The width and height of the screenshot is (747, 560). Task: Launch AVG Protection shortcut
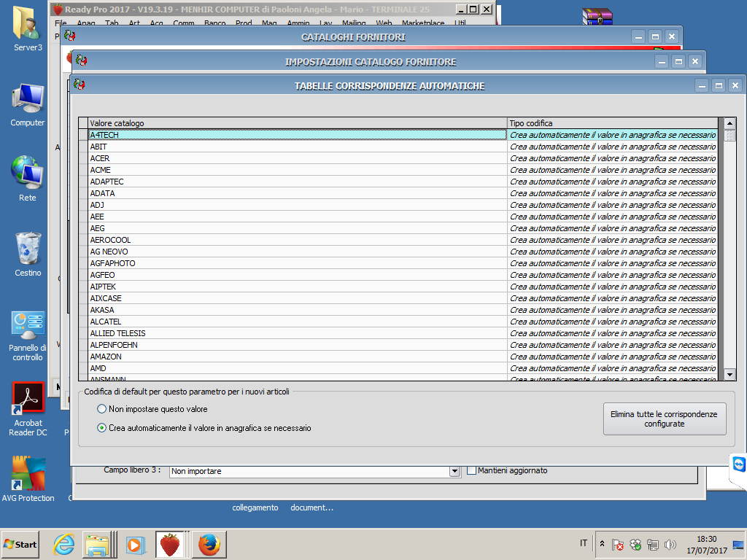tap(28, 479)
